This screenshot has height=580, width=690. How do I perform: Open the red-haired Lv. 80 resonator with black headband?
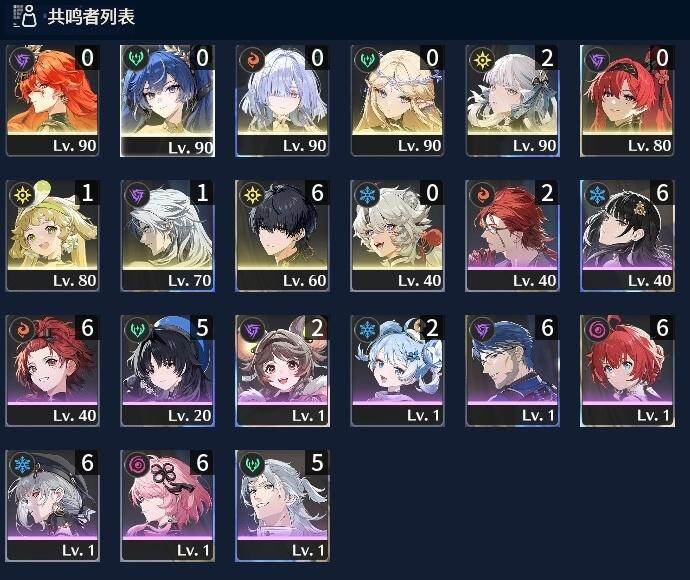627,101
